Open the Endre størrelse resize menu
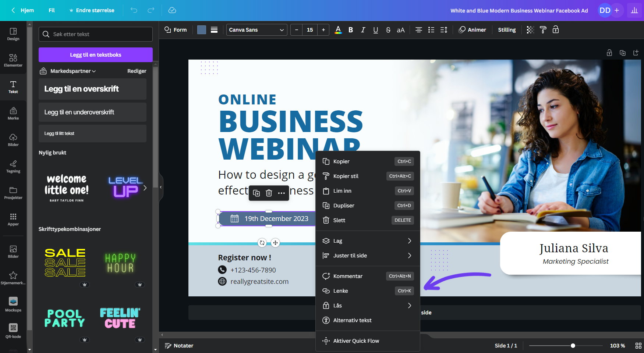644x353 pixels. click(x=92, y=10)
